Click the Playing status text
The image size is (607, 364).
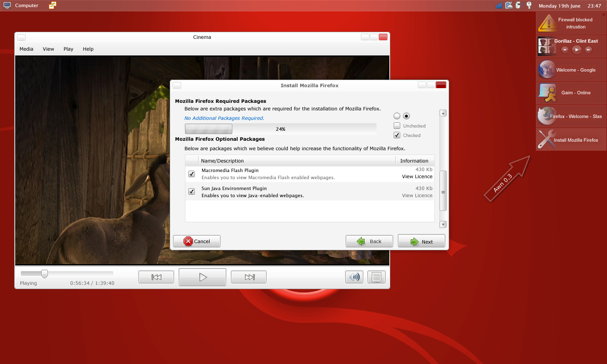28,283
